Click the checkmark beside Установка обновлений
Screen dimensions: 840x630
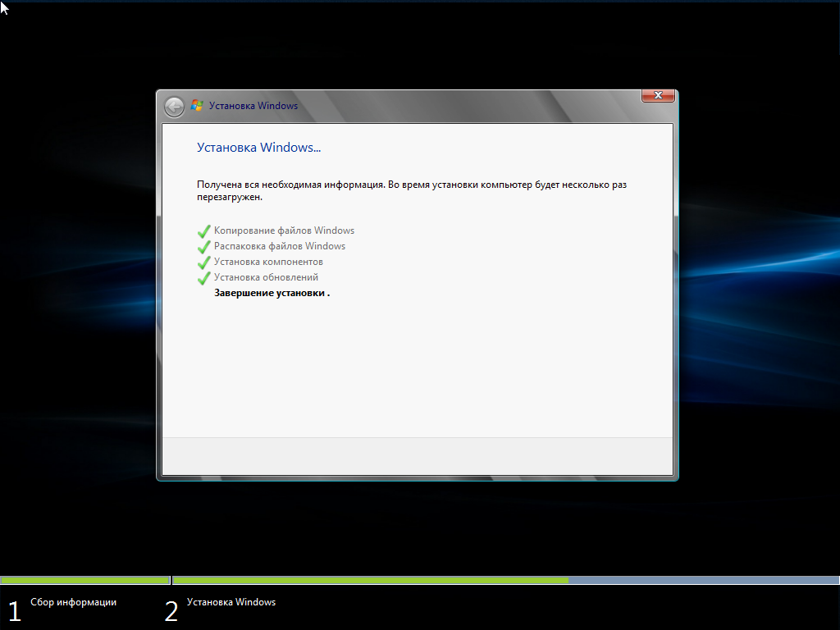pyautogui.click(x=204, y=277)
